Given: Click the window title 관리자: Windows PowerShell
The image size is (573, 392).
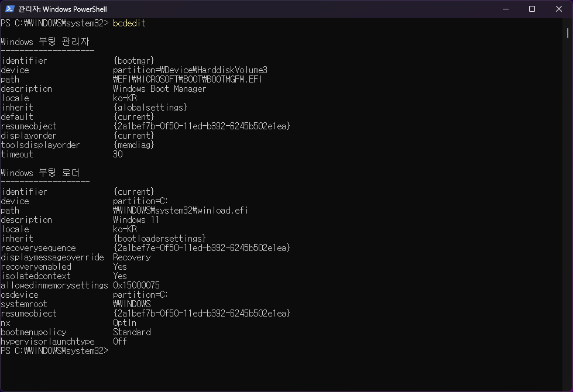Looking at the screenshot, I should coord(63,9).
